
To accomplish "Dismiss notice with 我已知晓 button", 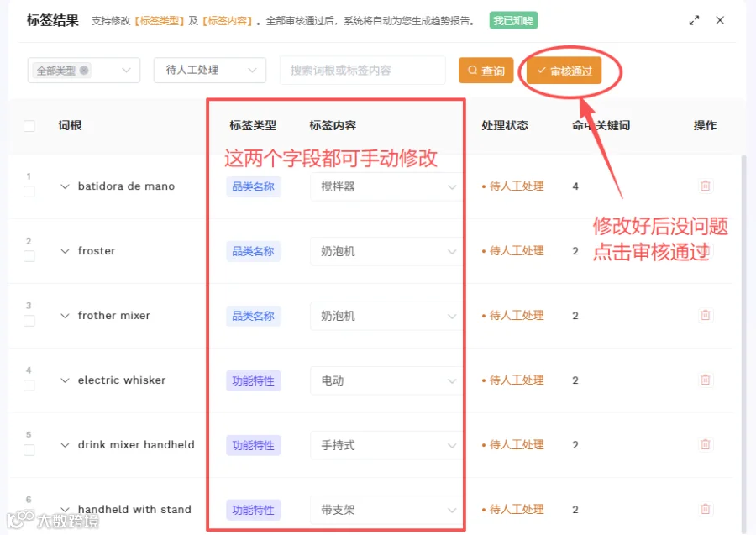I will [513, 20].
